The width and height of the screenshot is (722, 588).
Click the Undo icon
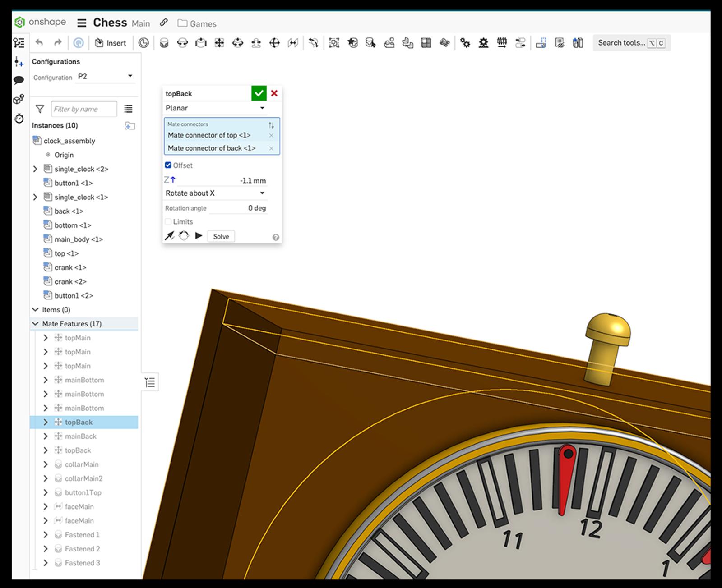(40, 43)
